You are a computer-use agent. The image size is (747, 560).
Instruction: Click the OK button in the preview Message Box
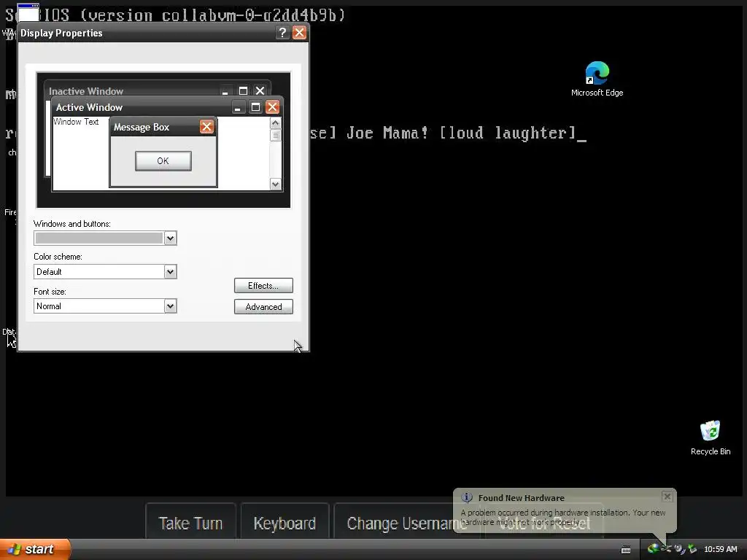click(163, 161)
